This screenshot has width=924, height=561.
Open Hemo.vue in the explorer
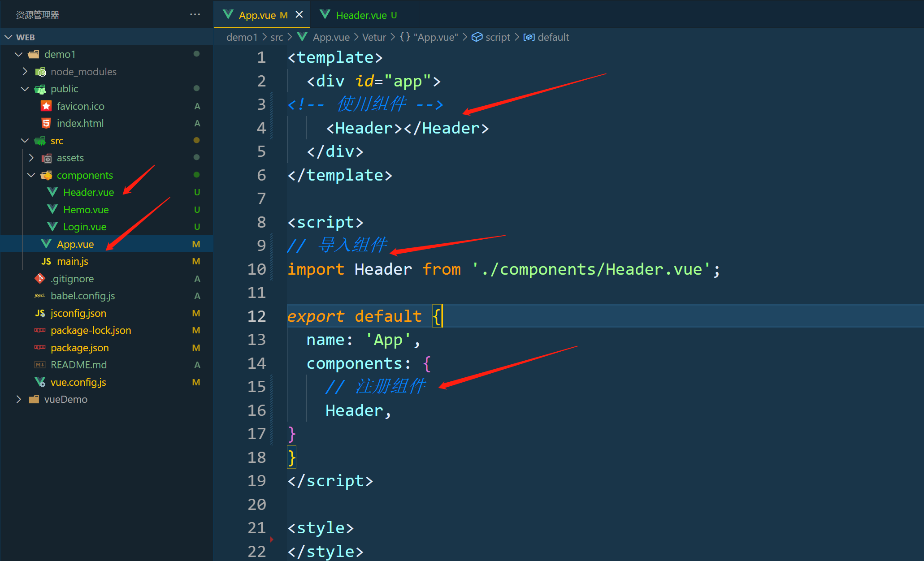pyautogui.click(x=86, y=210)
